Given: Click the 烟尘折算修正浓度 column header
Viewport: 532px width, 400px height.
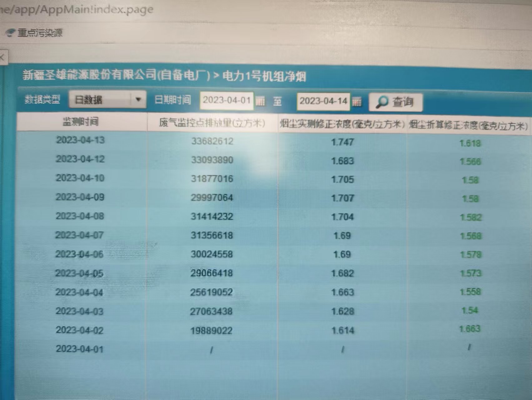Looking at the screenshot, I should pos(468,125).
